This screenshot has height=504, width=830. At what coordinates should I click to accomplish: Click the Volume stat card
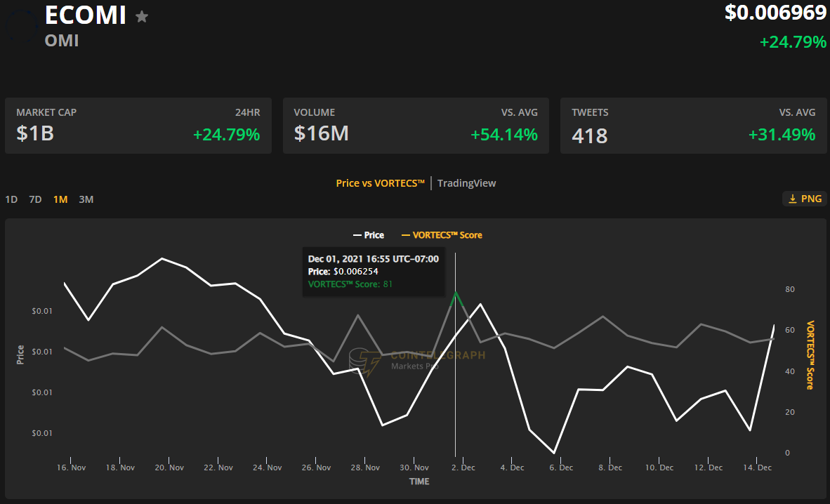coord(416,126)
